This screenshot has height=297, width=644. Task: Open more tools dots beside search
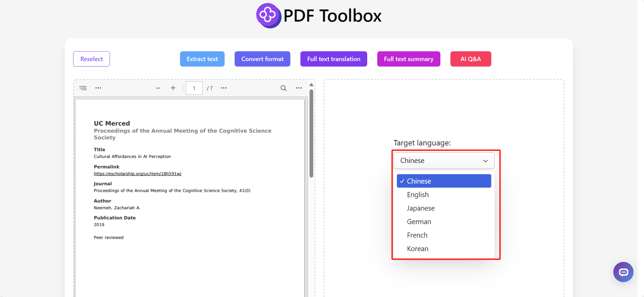[299, 88]
